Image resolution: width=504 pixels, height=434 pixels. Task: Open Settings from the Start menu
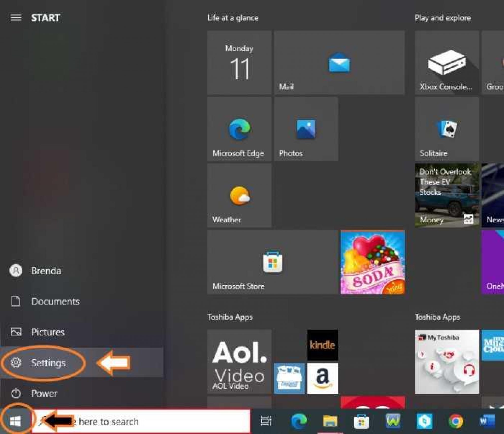(48, 363)
